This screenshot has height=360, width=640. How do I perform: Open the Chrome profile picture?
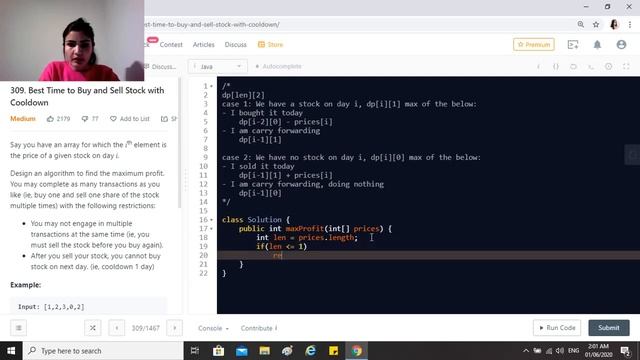[614, 24]
